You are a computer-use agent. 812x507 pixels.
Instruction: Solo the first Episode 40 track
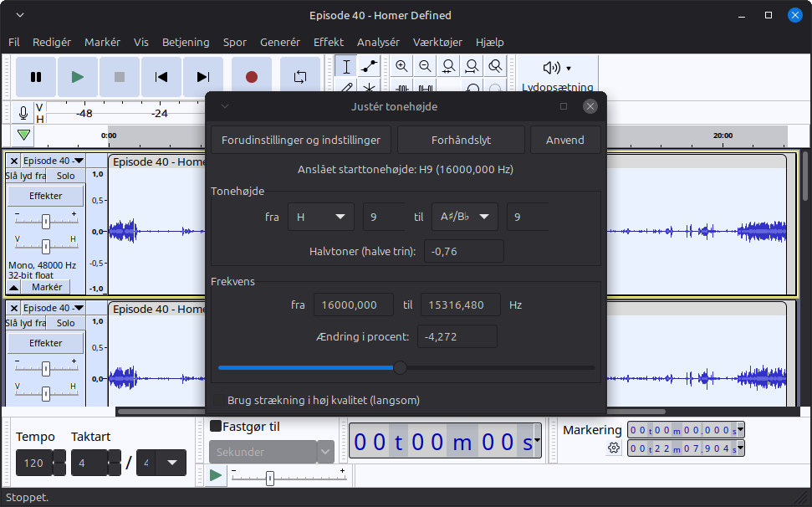click(x=65, y=176)
